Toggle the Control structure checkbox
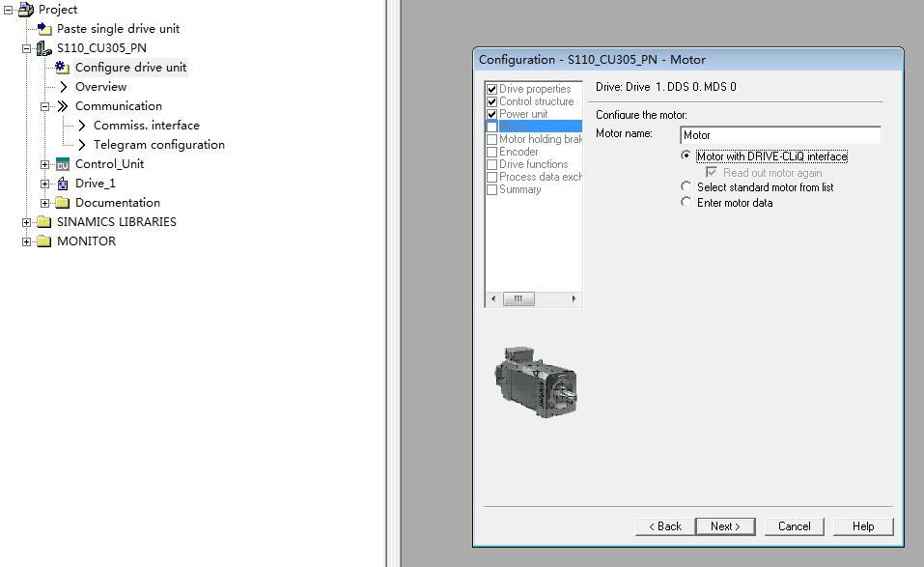Screen dimensions: 924x567 pos(492,101)
